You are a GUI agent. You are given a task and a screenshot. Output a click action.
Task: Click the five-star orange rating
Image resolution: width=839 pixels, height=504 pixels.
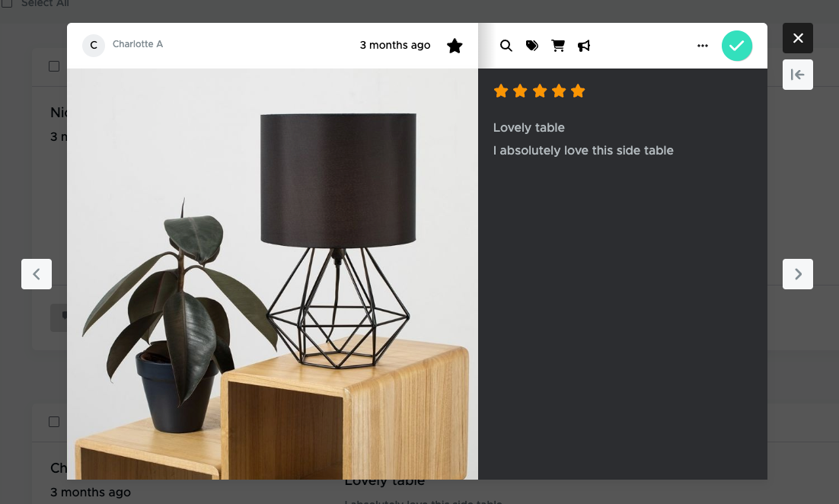coord(539,91)
